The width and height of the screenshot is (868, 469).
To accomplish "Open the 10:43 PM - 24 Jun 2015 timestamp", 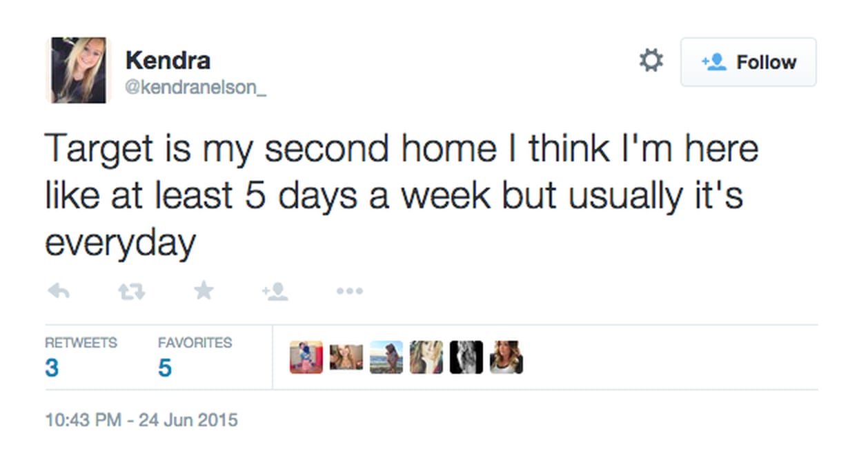I will pos(141,419).
